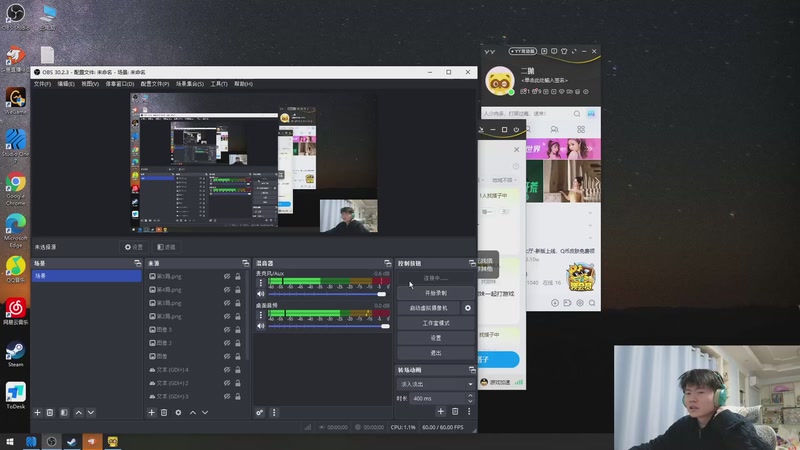Open the 文件(F) menu
This screenshot has width=800, height=450.
coord(42,84)
